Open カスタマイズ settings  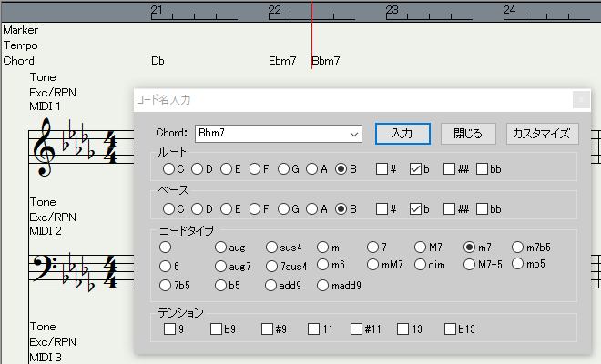tap(542, 133)
